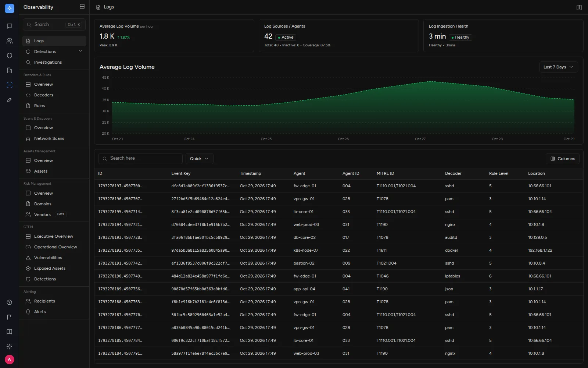Click the auditd decoder cell
The width and height of the screenshot is (588, 368).
coord(451,237)
